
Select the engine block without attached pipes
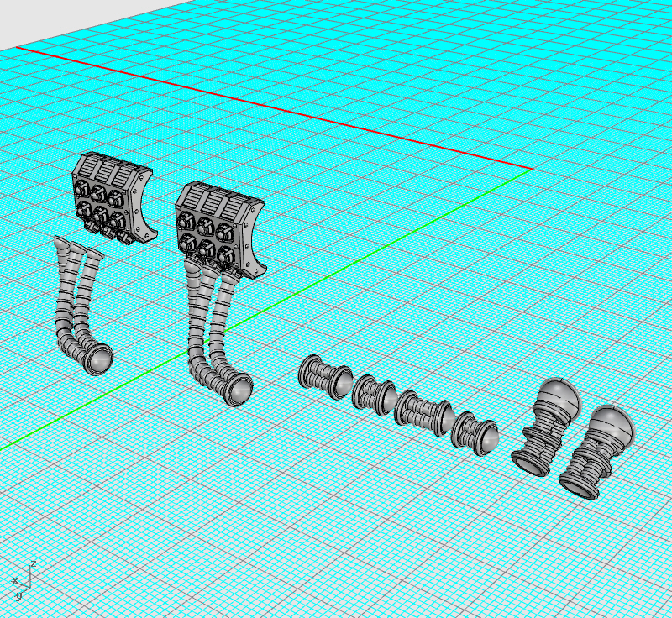point(113,198)
